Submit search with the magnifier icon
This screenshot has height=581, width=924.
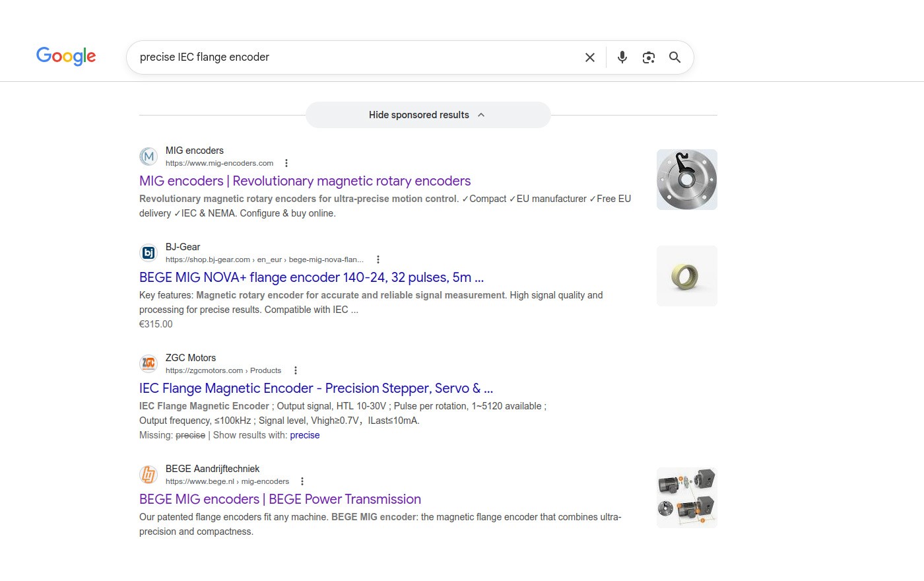(675, 57)
